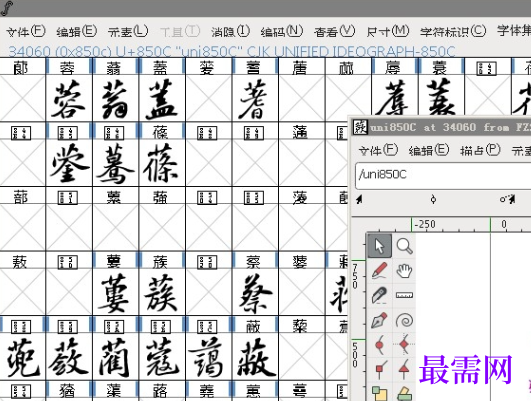Viewport: 531px width, 401px height.
Task: Open 字符标识(C) menu in font view
Action: pyautogui.click(x=453, y=31)
